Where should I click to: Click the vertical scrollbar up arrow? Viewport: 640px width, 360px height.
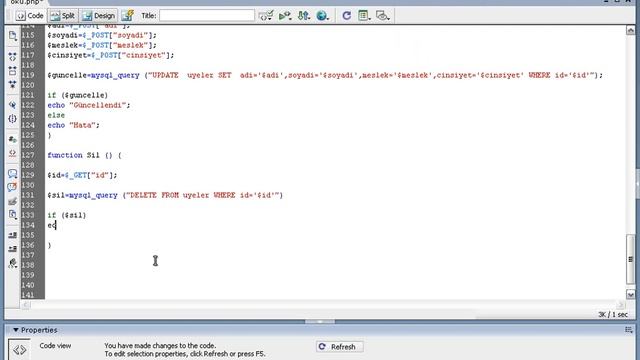point(630,30)
